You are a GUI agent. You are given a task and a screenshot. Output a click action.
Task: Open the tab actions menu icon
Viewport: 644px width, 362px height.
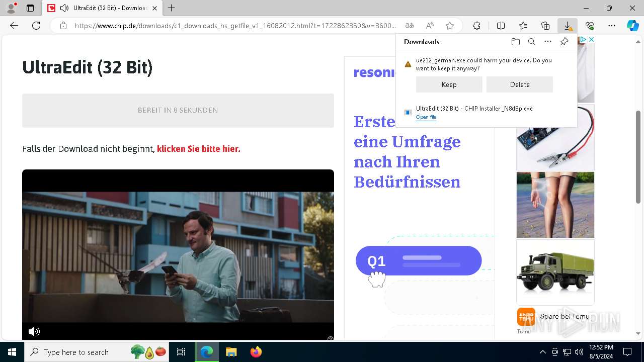coord(30,8)
